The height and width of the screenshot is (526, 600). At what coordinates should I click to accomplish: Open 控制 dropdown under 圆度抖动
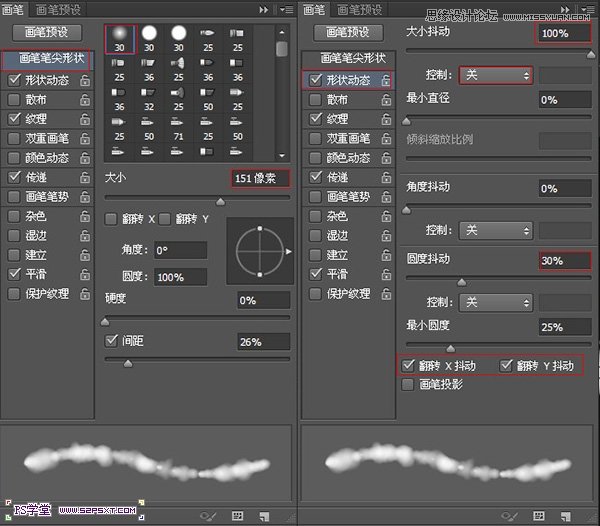496,302
